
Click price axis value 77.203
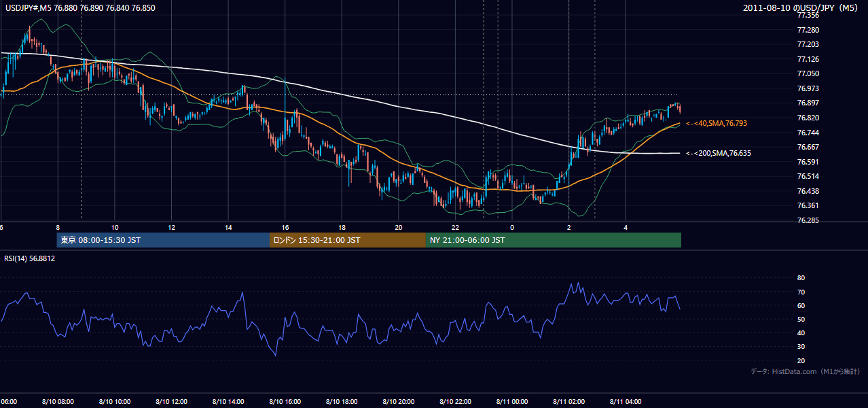808,44
